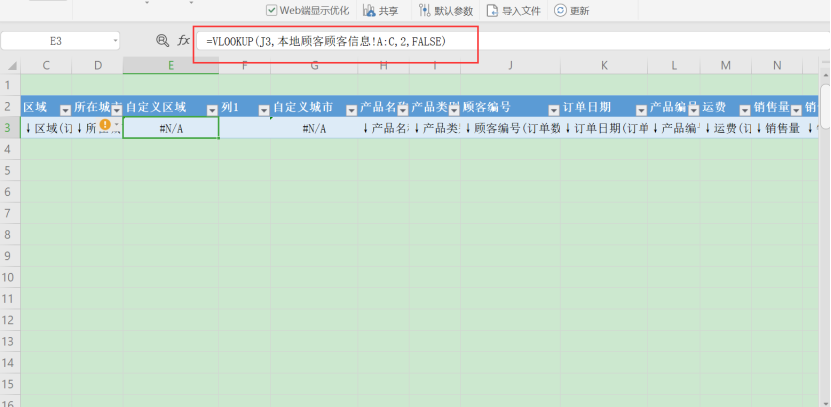Viewport: 831px width, 407px height.
Task: Select row 2 header
Action: (10, 107)
